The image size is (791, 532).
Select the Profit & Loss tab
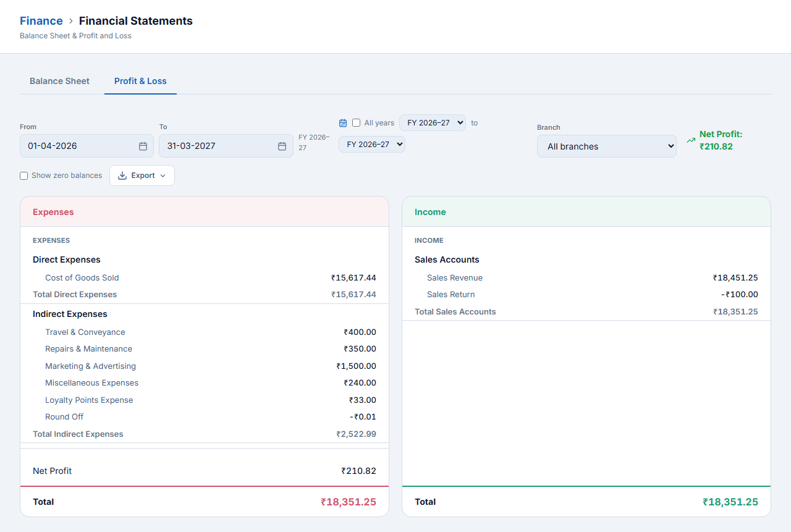click(x=140, y=81)
